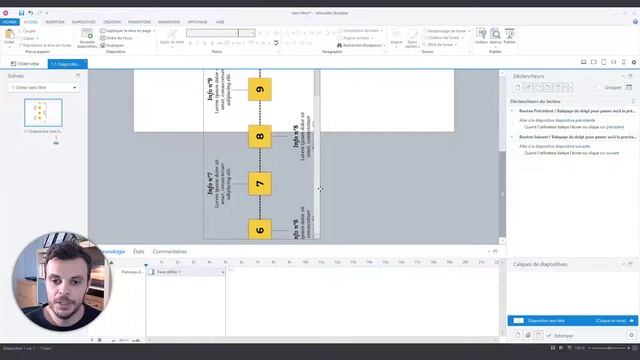Click the variables icon beside Grouper

pyautogui.click(x=629, y=87)
